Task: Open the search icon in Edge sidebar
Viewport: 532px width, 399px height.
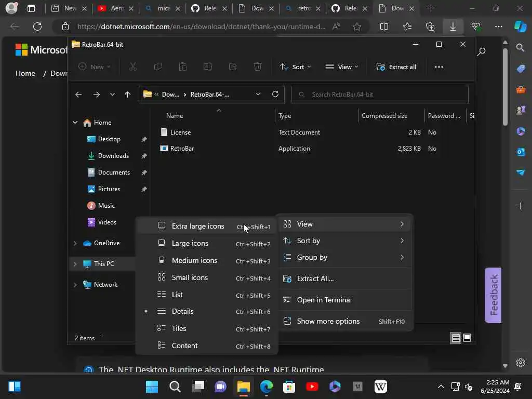Action: (521, 47)
